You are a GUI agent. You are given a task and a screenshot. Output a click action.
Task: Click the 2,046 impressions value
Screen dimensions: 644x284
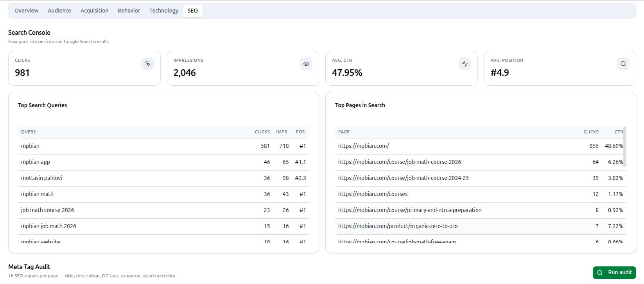click(x=185, y=73)
